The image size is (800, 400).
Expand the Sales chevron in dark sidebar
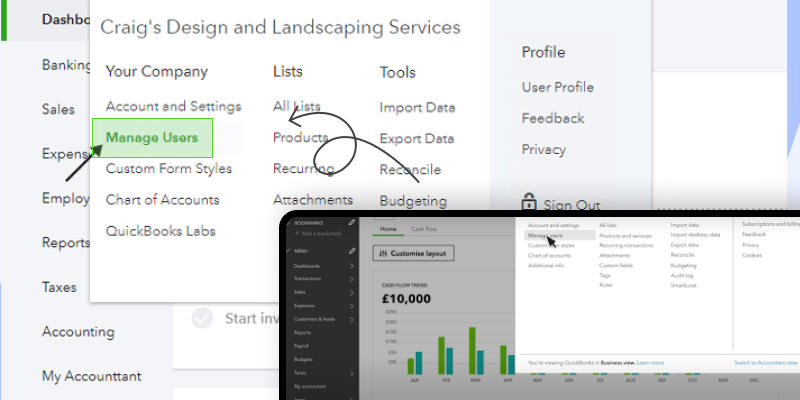coord(352,292)
